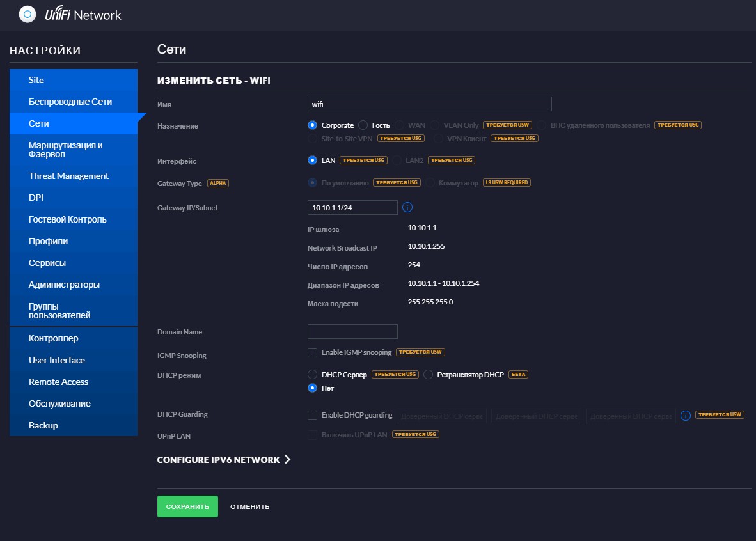Image resolution: width=756 pixels, height=541 pixels.
Task: Choose DHCP Сервер mode
Action: tap(313, 374)
